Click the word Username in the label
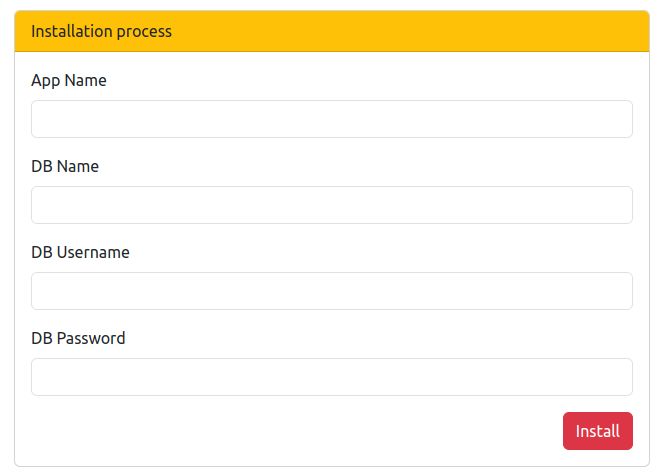Screen dimensions: 665x475 coord(93,252)
